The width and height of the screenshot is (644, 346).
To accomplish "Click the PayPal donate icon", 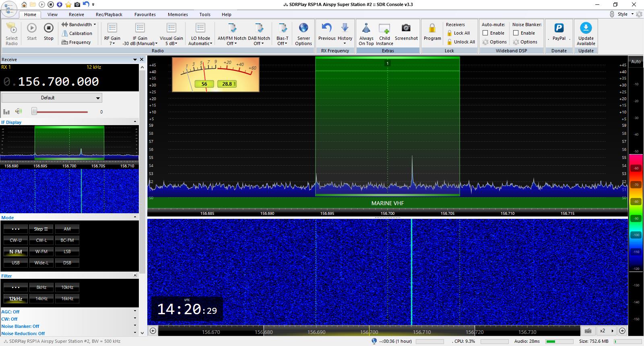I will (559, 29).
